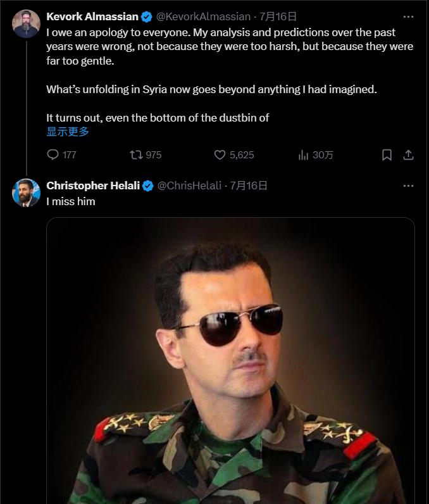Image resolution: width=429 pixels, height=504 pixels.
Task: Open the @KevorkAlmassian handle link
Action: pyautogui.click(x=204, y=17)
